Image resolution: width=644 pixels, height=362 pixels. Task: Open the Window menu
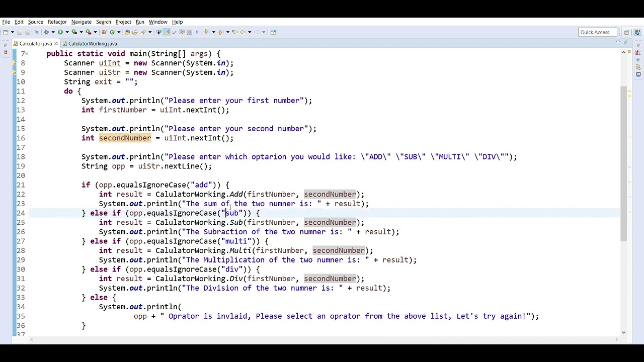pyautogui.click(x=158, y=22)
